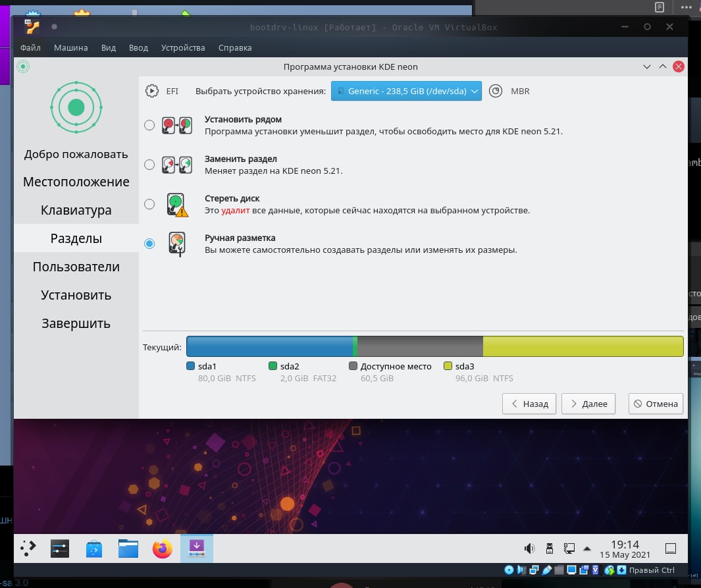This screenshot has width=701, height=588.
Task: Go back with the Назад button
Action: pos(529,404)
